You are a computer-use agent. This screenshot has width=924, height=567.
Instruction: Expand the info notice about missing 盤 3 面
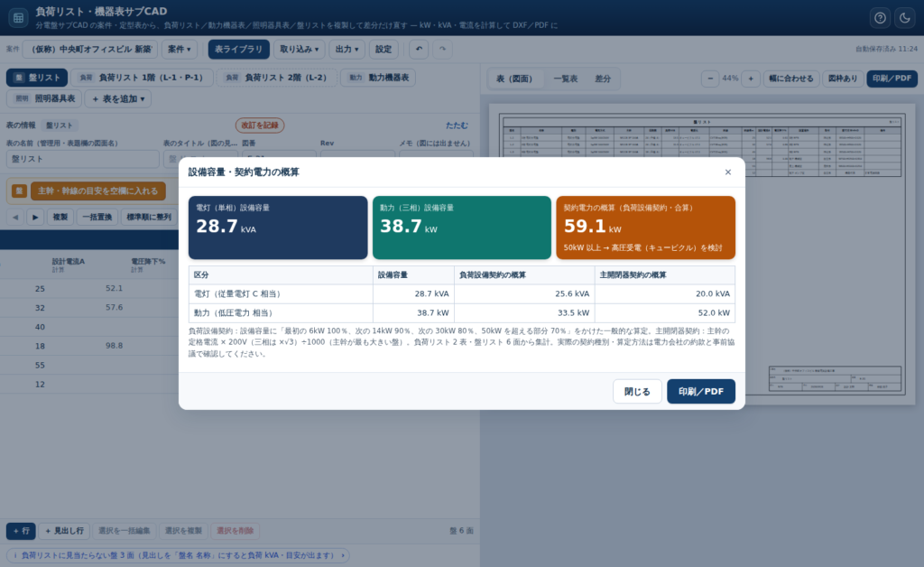pos(178,555)
